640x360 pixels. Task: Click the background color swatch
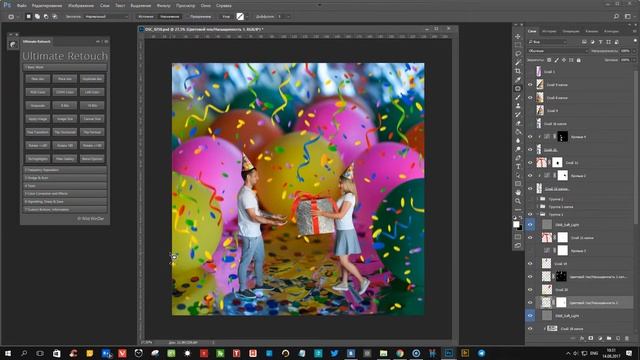tap(520, 228)
